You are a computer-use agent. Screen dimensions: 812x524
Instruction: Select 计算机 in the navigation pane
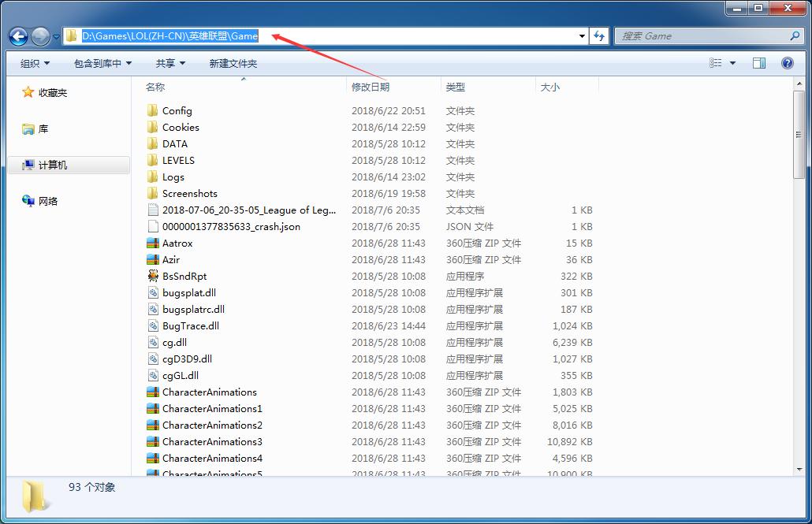pos(53,165)
